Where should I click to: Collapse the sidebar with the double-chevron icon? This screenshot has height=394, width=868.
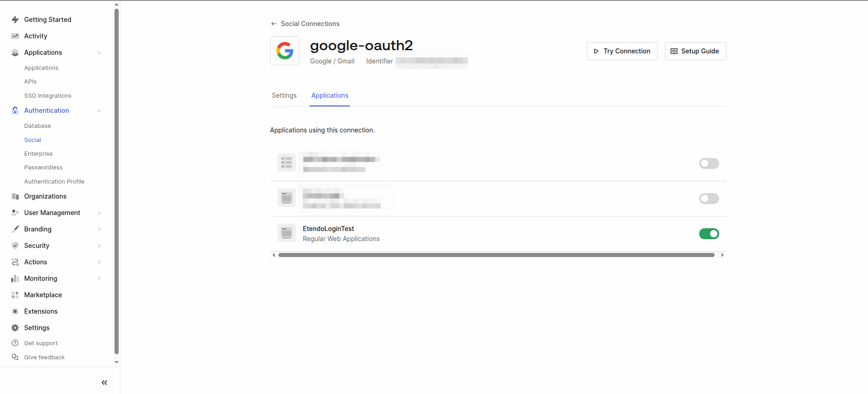tap(104, 383)
